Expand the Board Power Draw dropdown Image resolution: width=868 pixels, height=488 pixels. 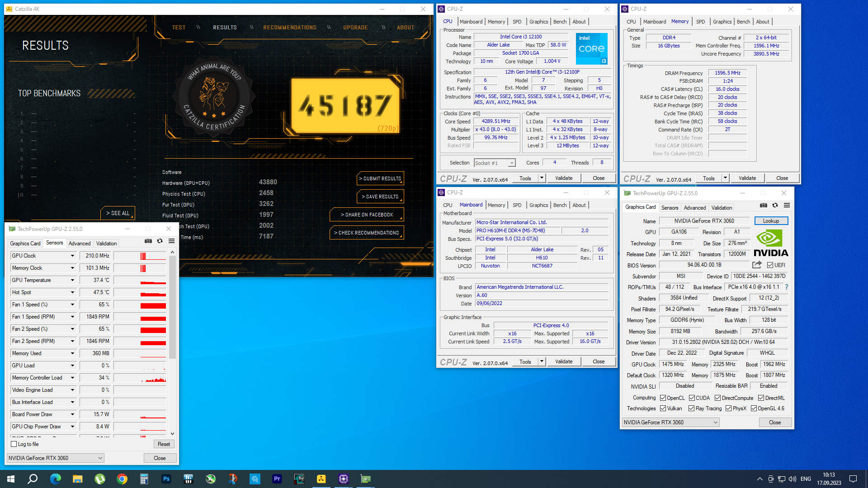click(x=72, y=414)
